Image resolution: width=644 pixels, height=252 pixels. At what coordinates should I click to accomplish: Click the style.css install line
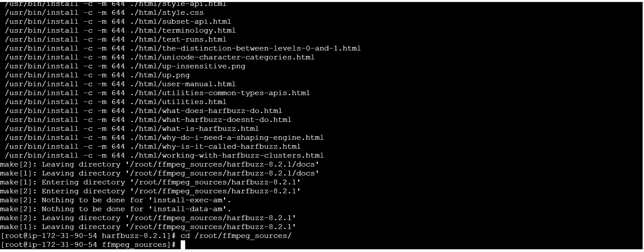(104, 13)
